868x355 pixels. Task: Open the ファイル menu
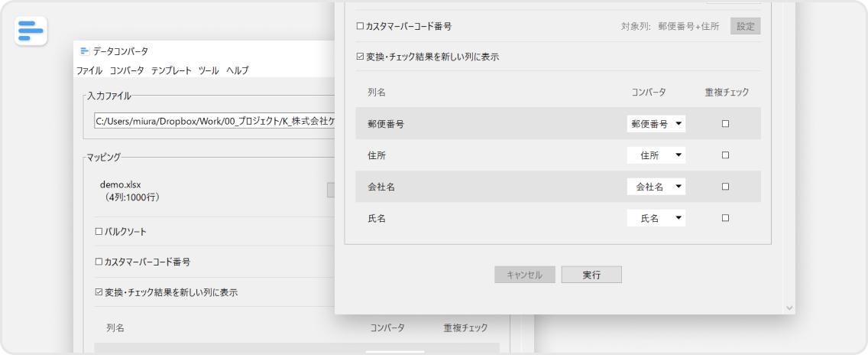pos(89,70)
